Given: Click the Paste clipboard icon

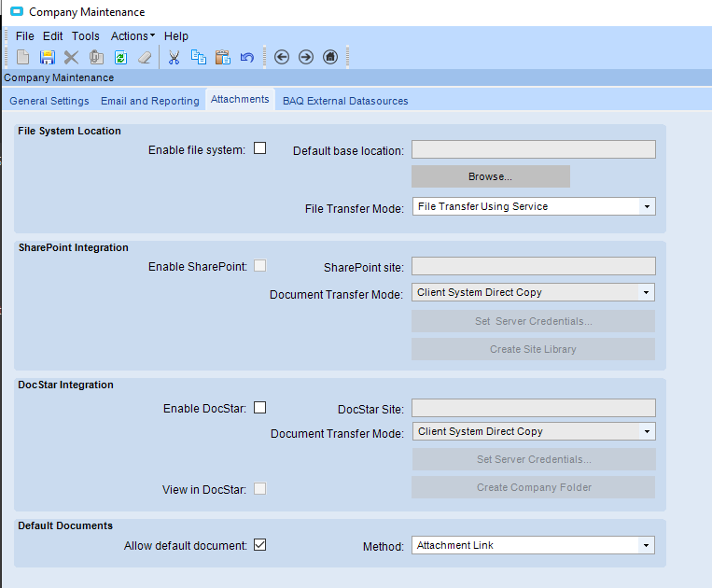Looking at the screenshot, I should 222,57.
